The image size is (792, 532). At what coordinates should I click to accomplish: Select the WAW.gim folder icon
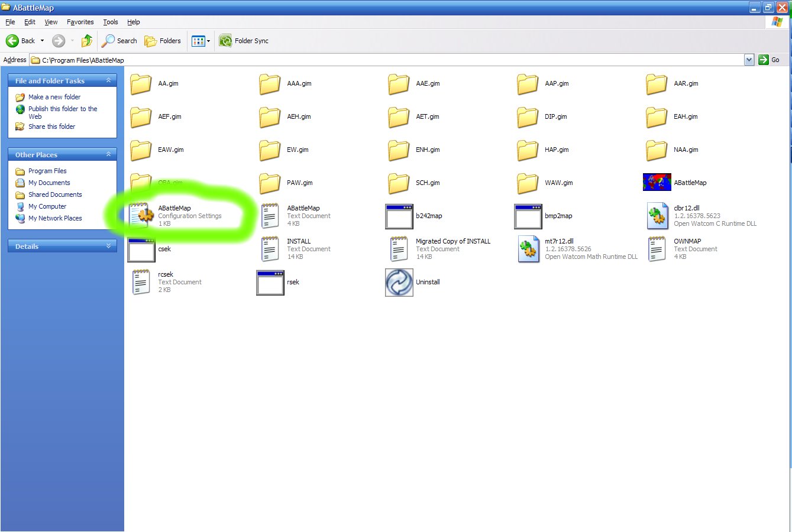[528, 183]
